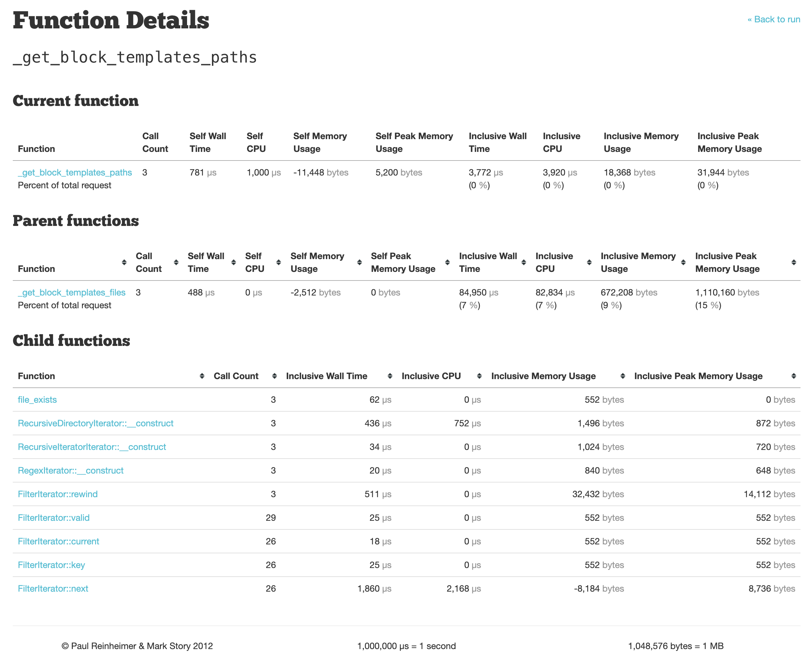Open _get_block_templates_paths function link
The image size is (812, 658).
pyautogui.click(x=75, y=172)
